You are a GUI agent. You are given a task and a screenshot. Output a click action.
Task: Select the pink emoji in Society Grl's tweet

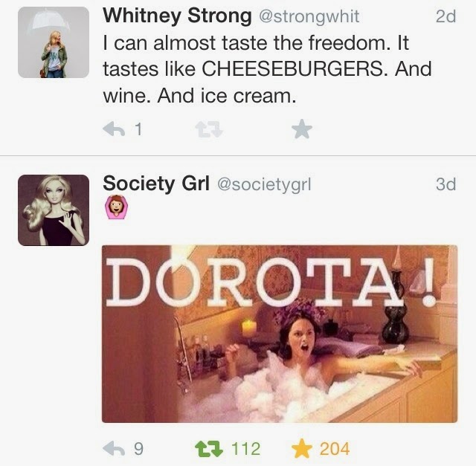click(116, 207)
